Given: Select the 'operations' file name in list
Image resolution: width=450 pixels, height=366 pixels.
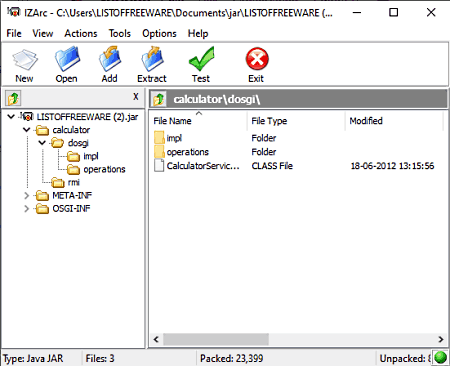Looking at the screenshot, I should click(188, 152).
